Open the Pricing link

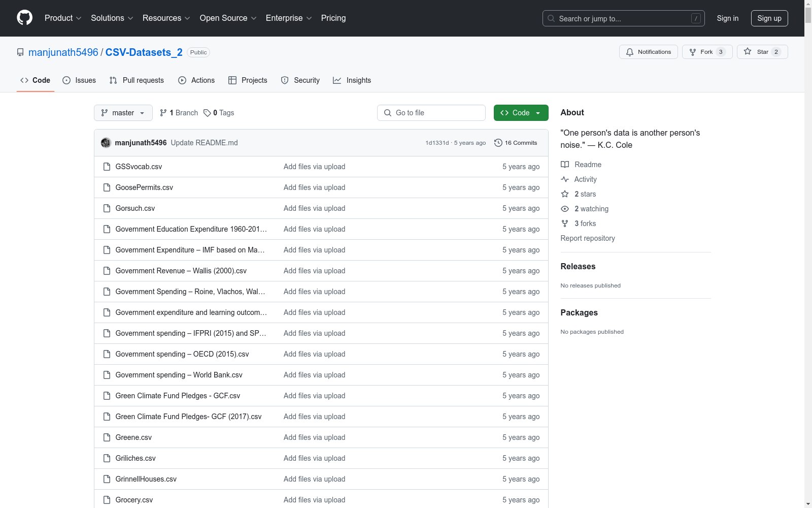coord(333,18)
